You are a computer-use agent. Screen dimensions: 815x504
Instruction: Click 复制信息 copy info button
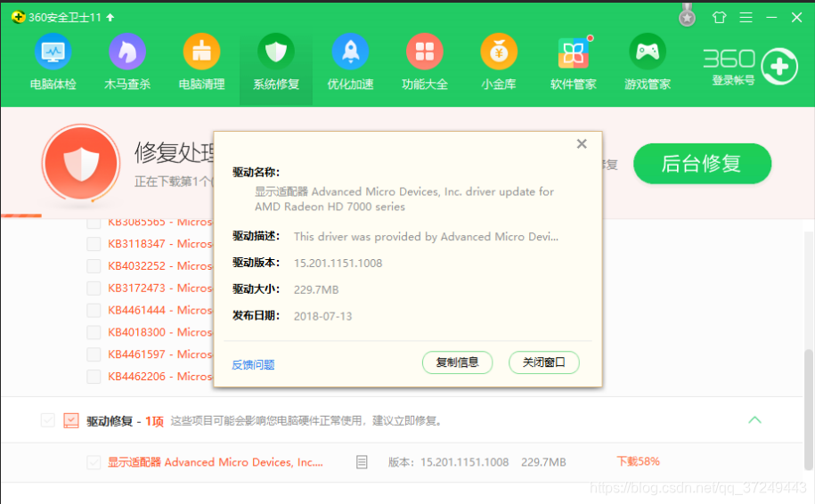click(458, 362)
